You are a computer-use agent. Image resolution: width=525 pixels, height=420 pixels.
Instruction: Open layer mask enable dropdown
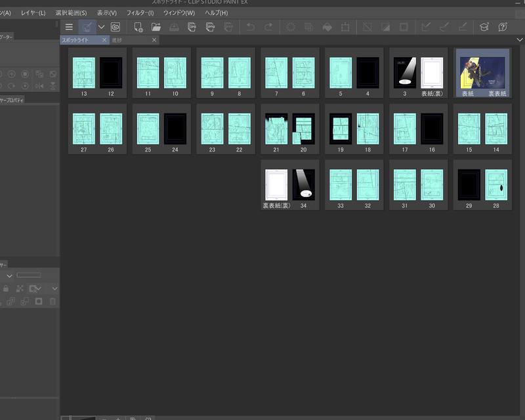tap(35, 289)
